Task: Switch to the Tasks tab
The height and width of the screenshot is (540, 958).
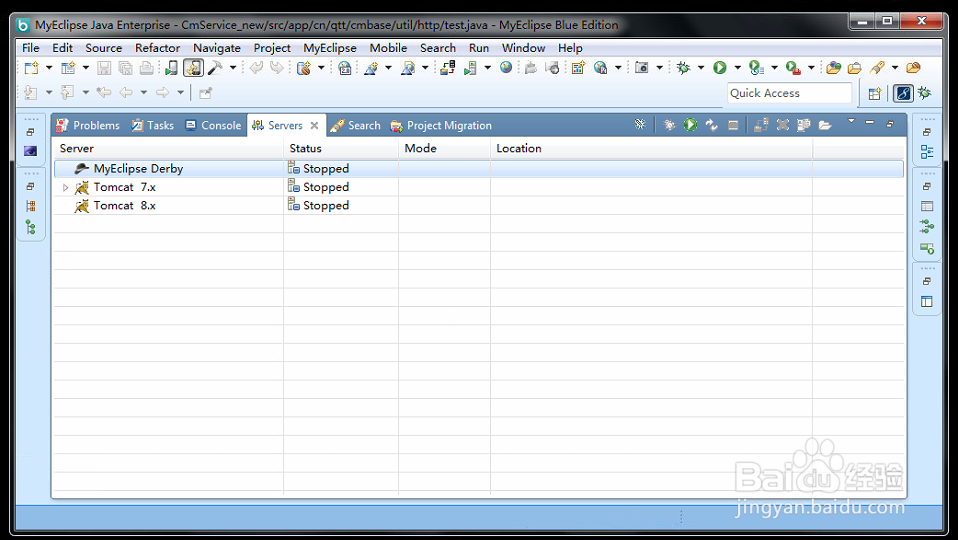Action: pyautogui.click(x=153, y=125)
